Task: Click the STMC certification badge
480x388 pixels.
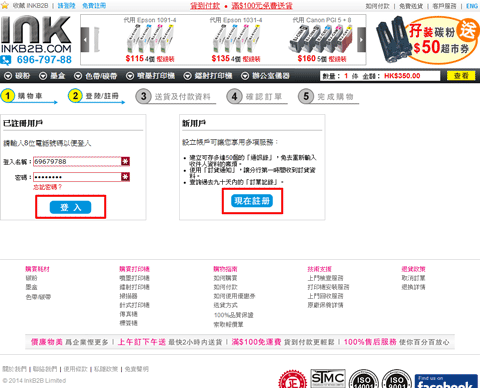Action: tap(328, 378)
